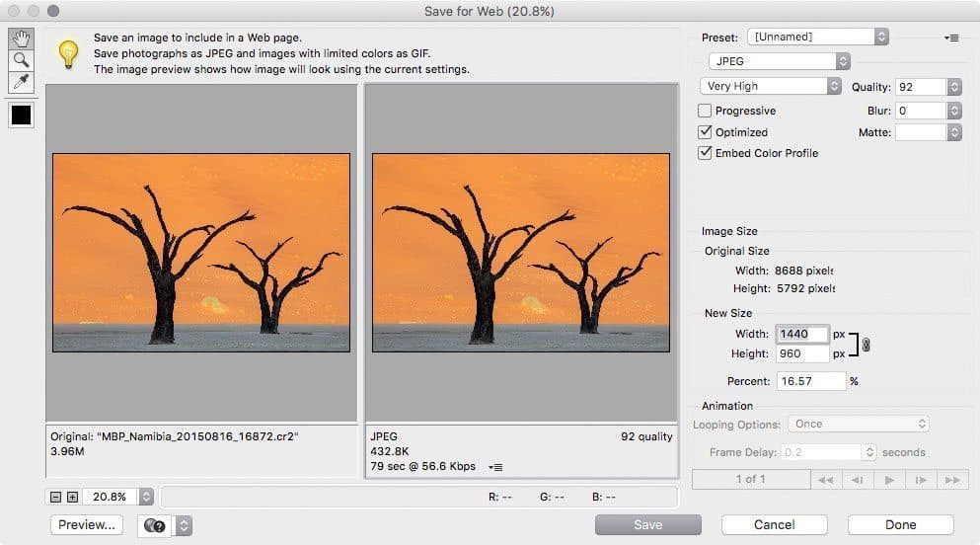
Task: Click the black eyedropper color swatch
Action: pyautogui.click(x=21, y=116)
